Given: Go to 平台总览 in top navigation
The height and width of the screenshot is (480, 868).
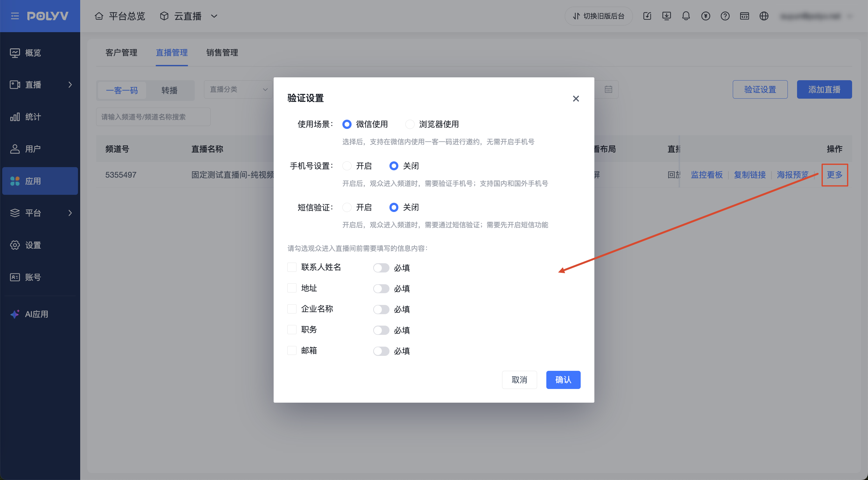Looking at the screenshot, I should 127,16.
